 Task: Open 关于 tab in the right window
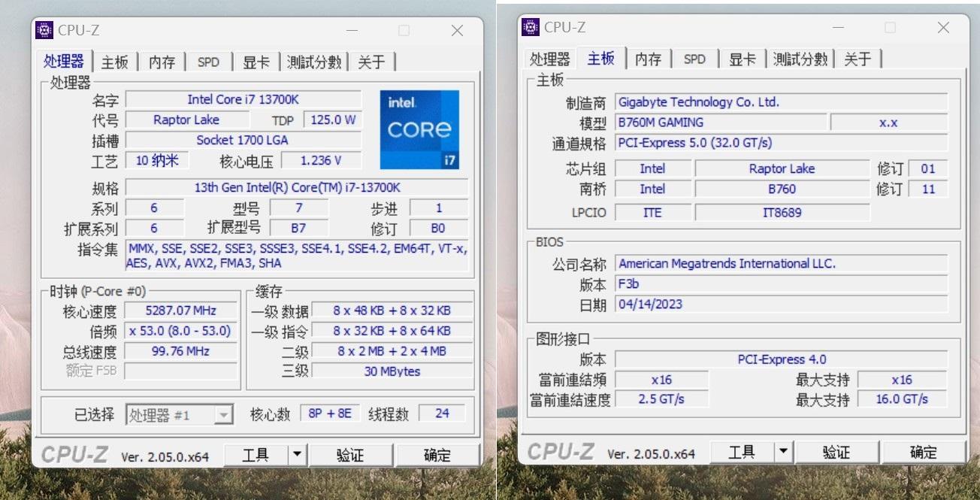(857, 59)
